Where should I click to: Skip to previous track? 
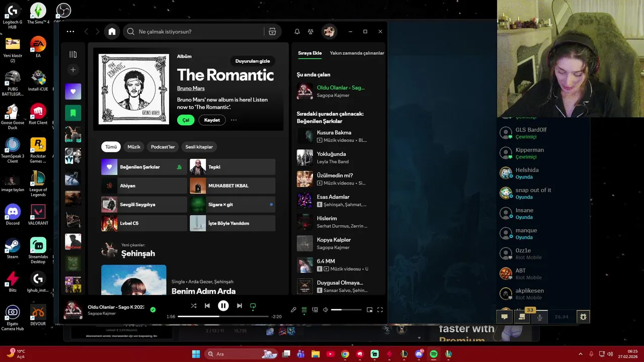[207, 306]
